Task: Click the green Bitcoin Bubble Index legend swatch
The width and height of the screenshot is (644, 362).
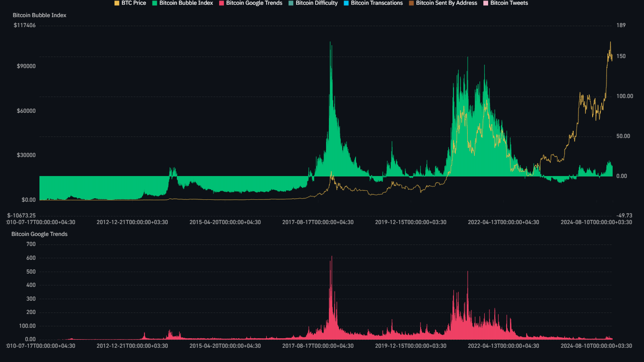Action: [155, 3]
